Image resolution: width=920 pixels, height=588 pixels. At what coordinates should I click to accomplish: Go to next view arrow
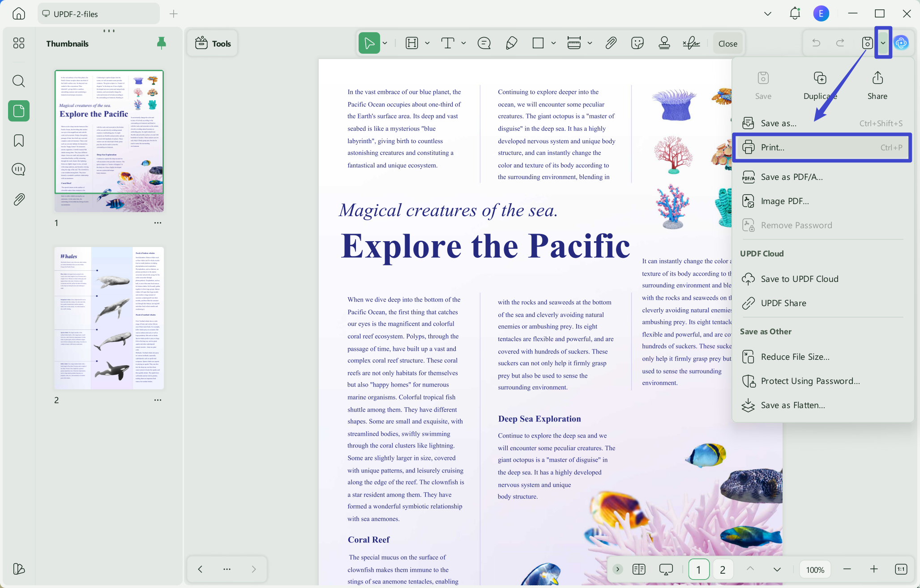pyautogui.click(x=254, y=569)
